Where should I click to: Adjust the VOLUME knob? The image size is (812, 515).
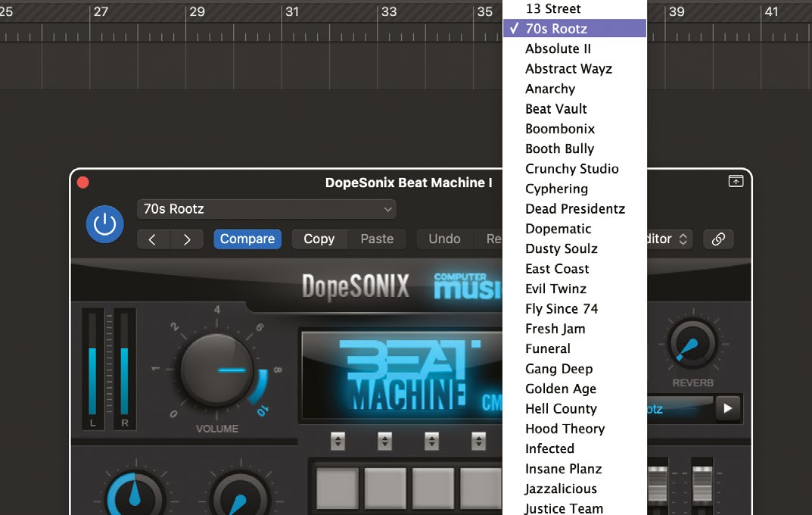[x=217, y=370]
